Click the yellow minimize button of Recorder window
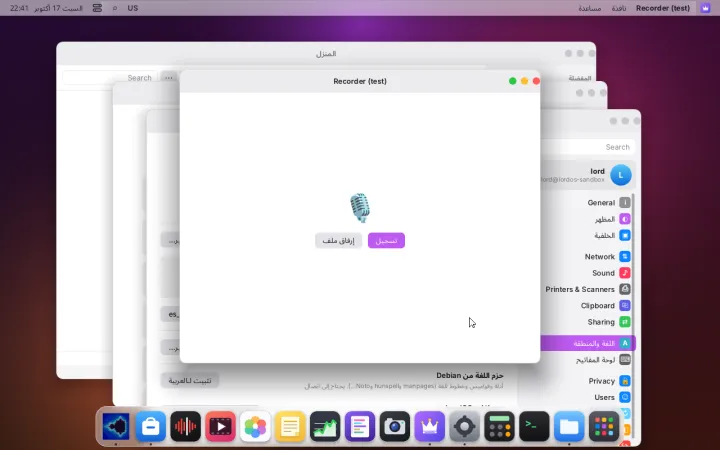The height and width of the screenshot is (450, 720). click(x=524, y=81)
